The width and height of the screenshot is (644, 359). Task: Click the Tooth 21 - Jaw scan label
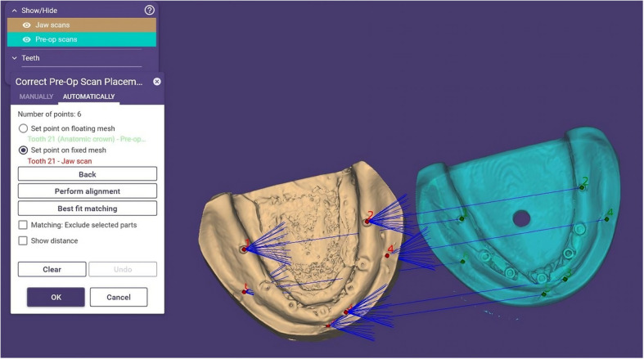click(60, 161)
